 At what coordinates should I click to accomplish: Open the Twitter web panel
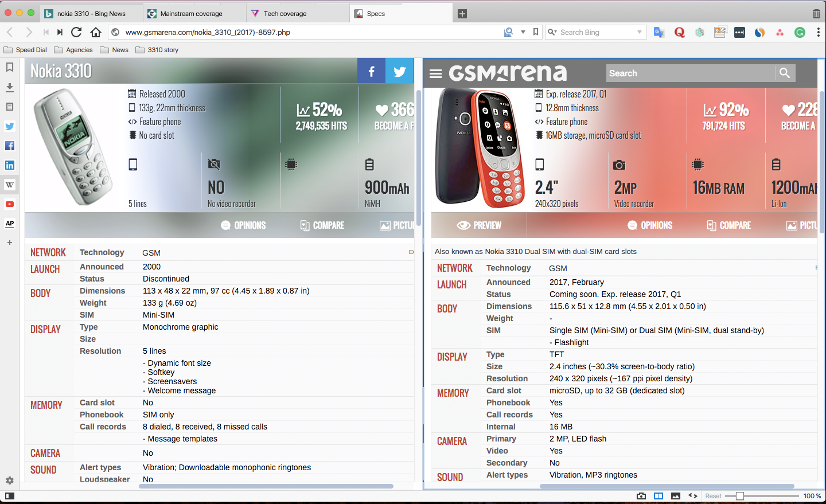point(10,126)
